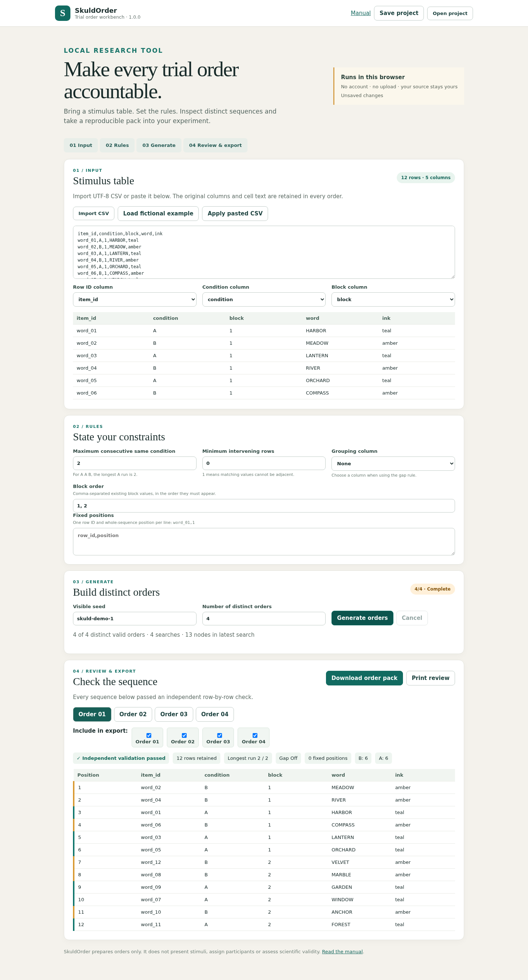Click Print review button

point(430,678)
